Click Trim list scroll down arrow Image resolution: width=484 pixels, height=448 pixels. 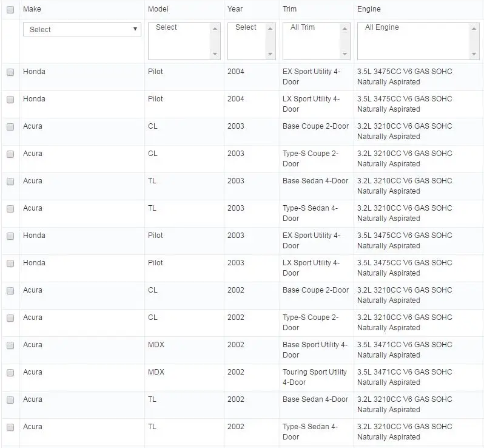[345, 54]
